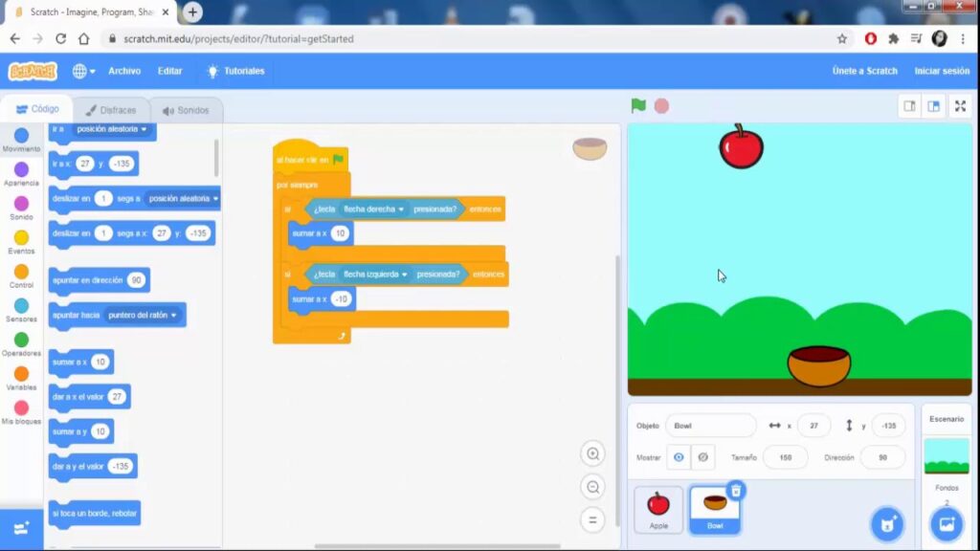Click the add extension button
This screenshot has width=980, height=551.
[21, 528]
